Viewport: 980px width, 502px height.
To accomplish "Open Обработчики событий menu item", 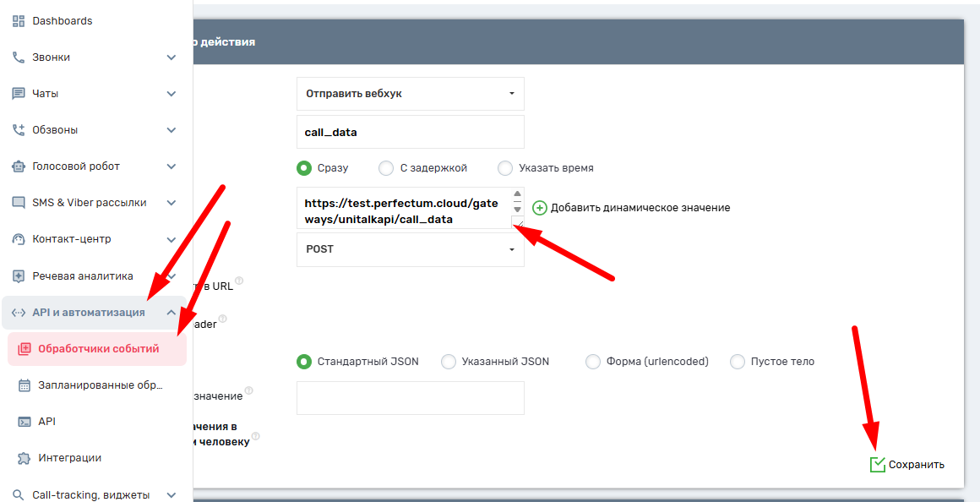I will pos(98,349).
